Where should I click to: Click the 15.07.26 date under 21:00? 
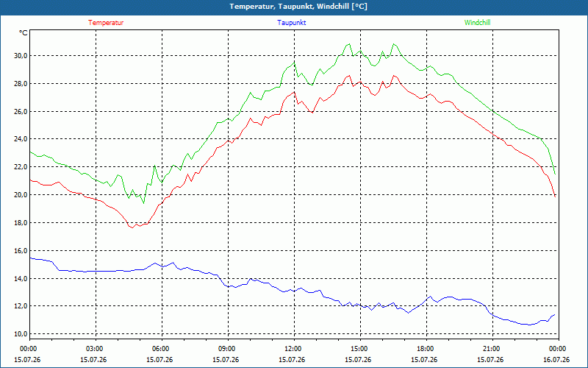coord(490,360)
